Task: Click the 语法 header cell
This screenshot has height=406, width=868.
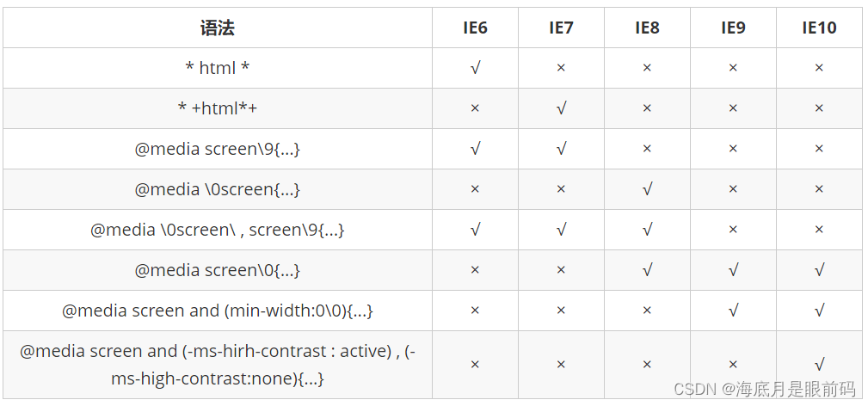Action: click(x=218, y=28)
